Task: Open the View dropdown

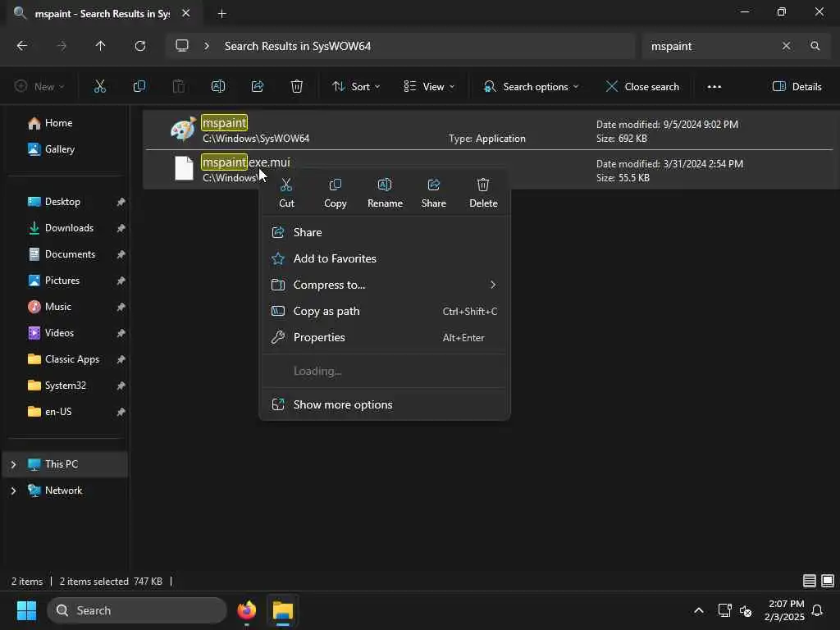Action: pos(428,86)
